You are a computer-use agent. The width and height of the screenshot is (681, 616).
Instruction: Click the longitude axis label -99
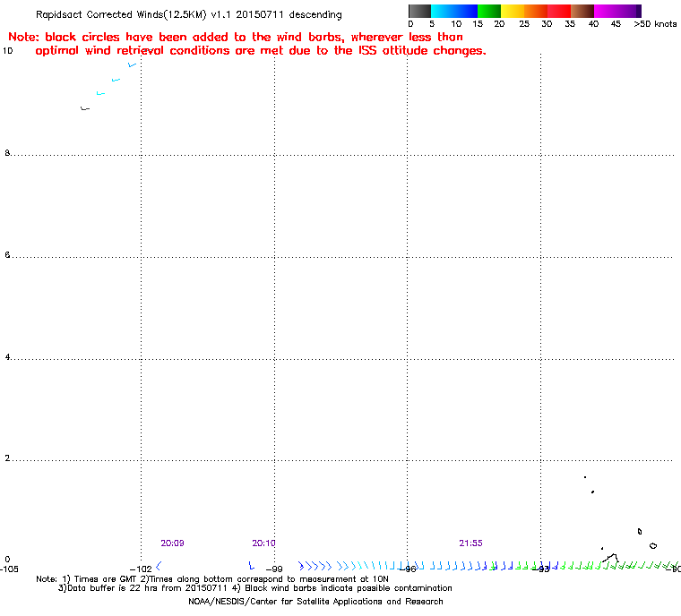(x=274, y=569)
